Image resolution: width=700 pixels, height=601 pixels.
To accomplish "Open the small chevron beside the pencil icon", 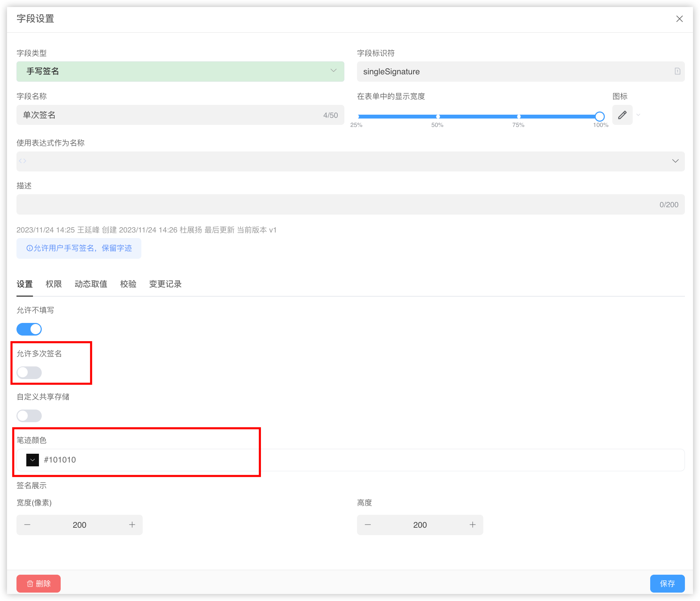I will pos(638,115).
